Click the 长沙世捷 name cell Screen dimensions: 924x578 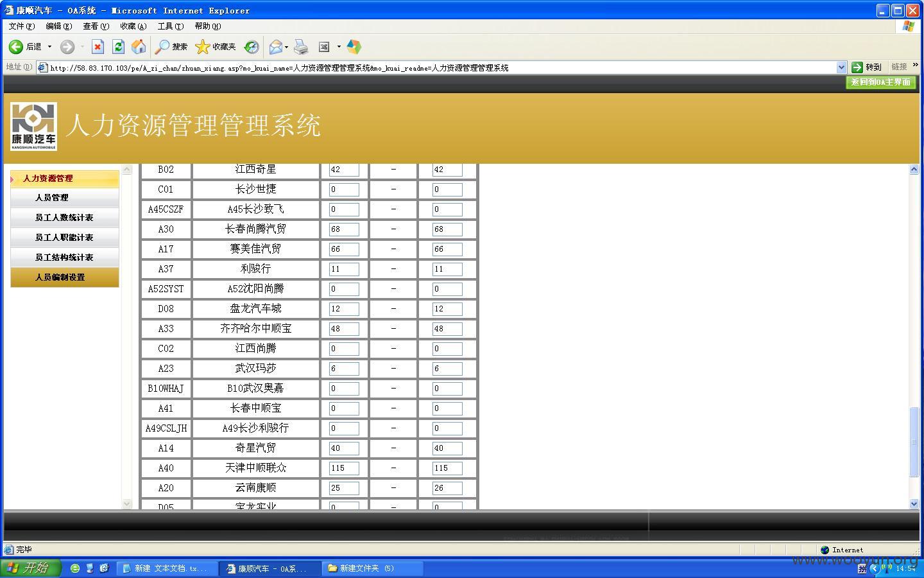tap(256, 189)
